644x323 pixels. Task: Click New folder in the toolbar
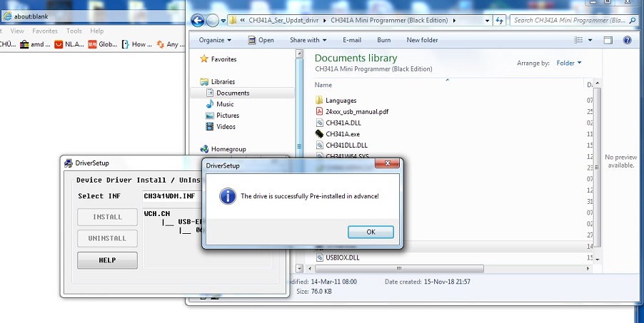422,40
